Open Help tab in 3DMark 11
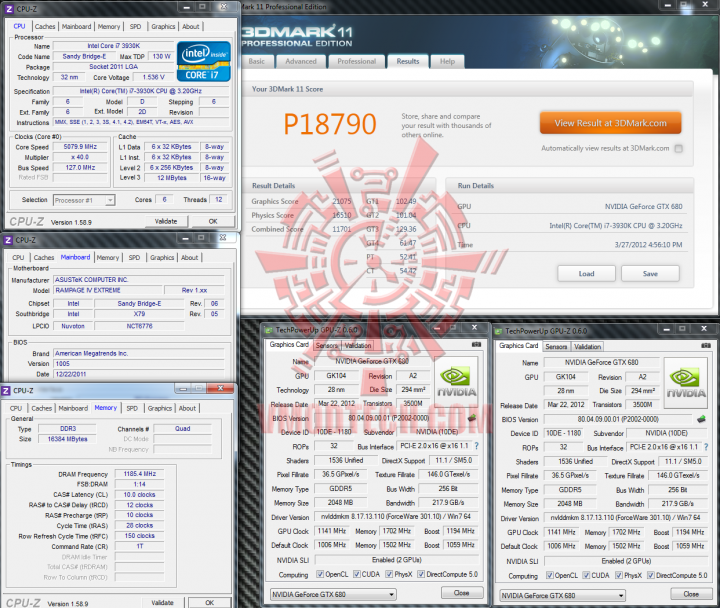 click(x=447, y=61)
